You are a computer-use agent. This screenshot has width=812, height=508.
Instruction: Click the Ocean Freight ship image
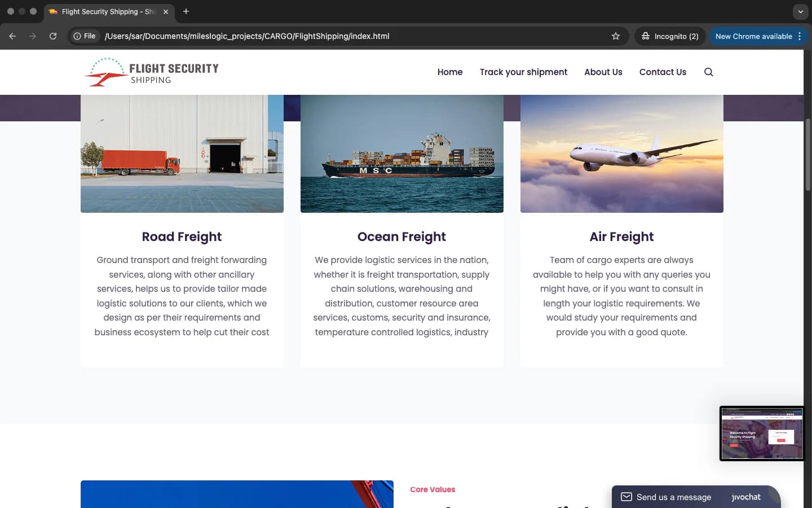402,154
